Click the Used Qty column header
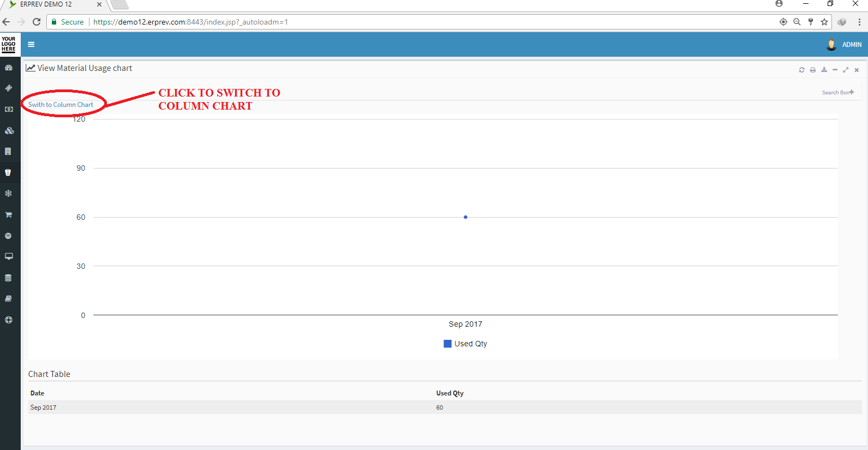The height and width of the screenshot is (450, 868). pyautogui.click(x=450, y=393)
